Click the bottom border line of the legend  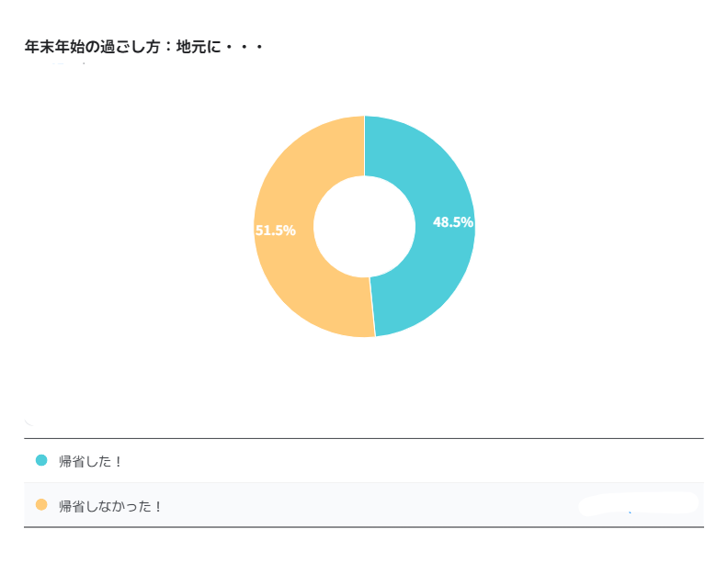(x=364, y=527)
